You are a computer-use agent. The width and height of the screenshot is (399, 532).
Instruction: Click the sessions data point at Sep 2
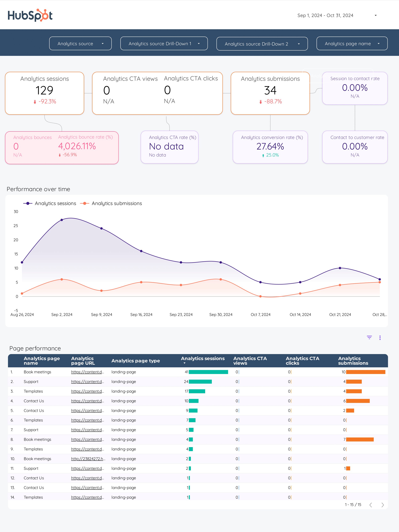(62, 220)
